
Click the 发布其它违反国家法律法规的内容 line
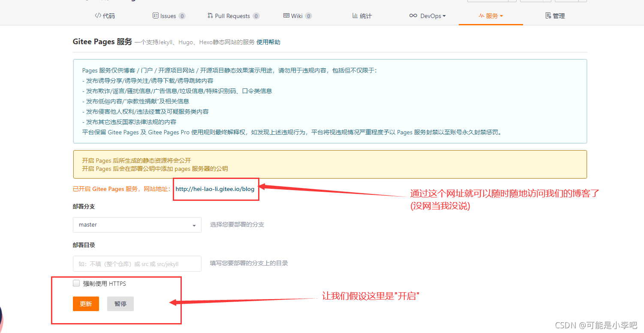[129, 122]
